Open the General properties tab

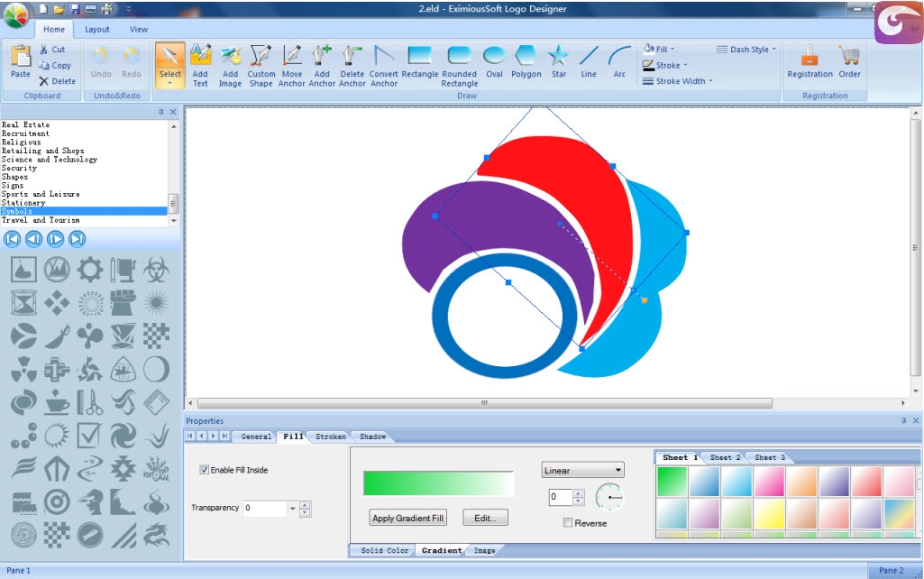pyautogui.click(x=256, y=437)
